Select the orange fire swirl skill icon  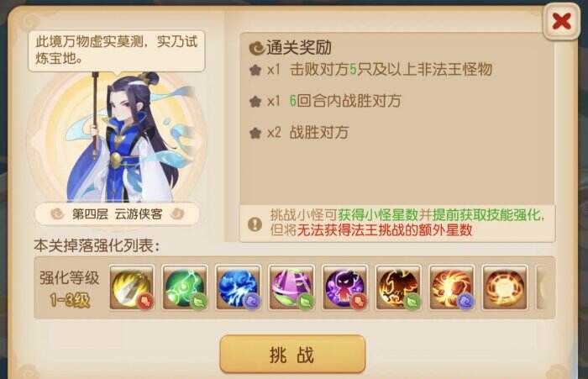452,287
